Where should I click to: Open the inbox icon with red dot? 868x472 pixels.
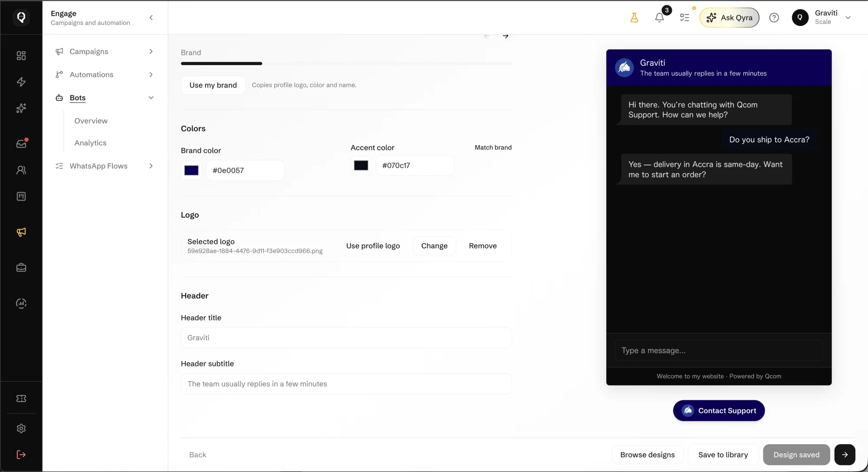point(21,143)
